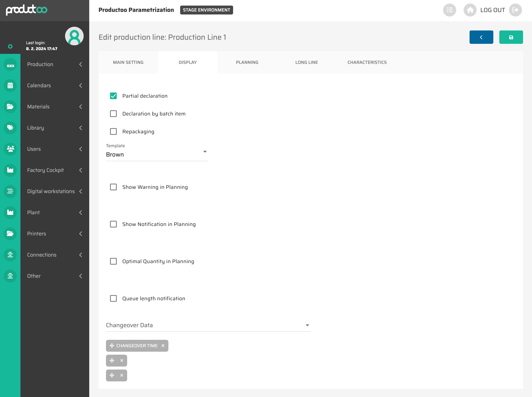This screenshot has width=532, height=397.
Task: Open the Template dropdown showing Brown
Action: [x=157, y=154]
